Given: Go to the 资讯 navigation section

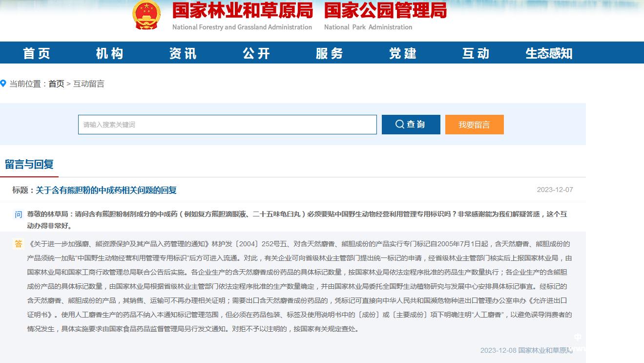Looking at the screenshot, I should [x=183, y=53].
